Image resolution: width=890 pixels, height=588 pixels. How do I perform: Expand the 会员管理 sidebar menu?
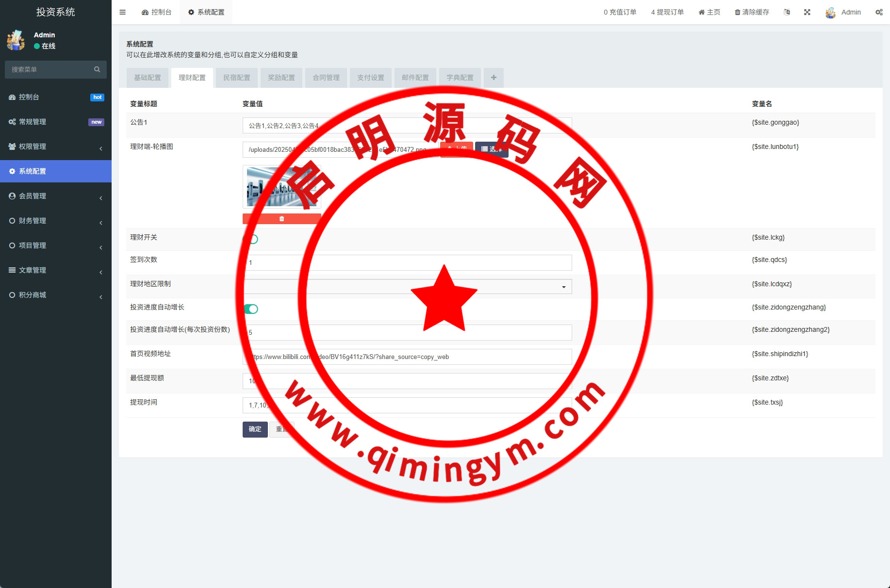(x=55, y=196)
